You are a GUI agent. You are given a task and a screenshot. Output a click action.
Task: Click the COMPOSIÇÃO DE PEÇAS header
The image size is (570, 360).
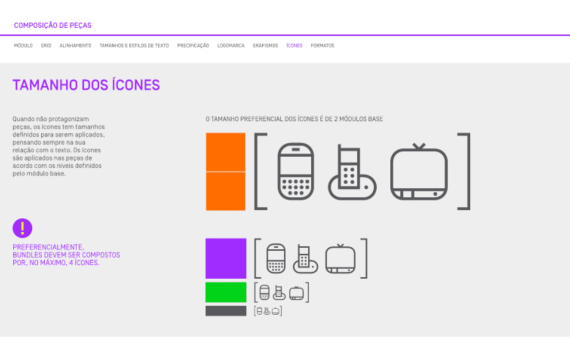click(53, 25)
